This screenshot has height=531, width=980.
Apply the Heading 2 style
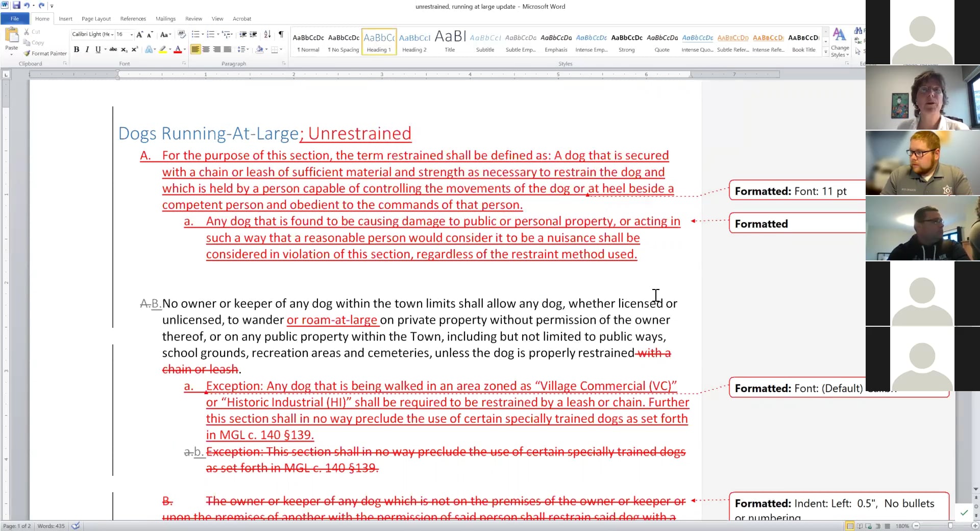[x=414, y=42]
